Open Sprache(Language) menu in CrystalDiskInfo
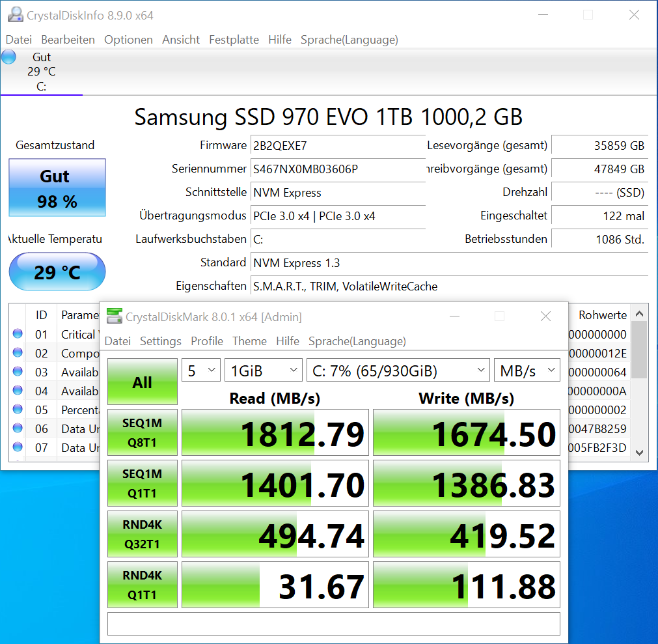This screenshot has width=658, height=644. coord(349,40)
